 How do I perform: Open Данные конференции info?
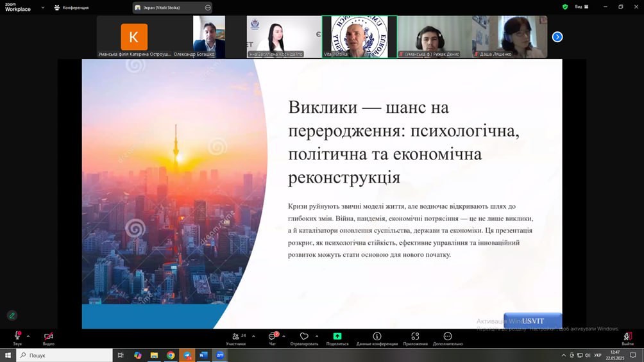point(377,338)
